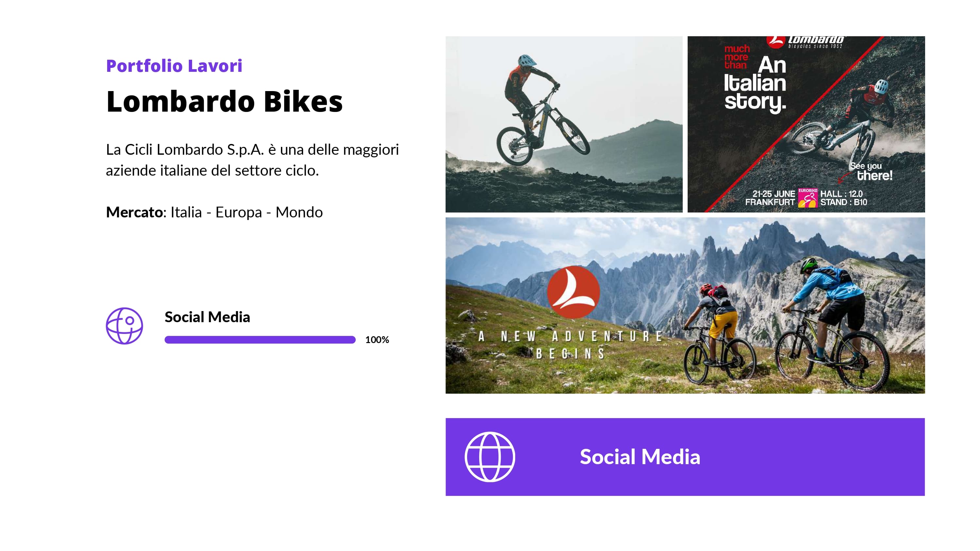Click the purple Social Media progress bar
Image resolution: width=980 pixels, height=551 pixels.
(260, 339)
